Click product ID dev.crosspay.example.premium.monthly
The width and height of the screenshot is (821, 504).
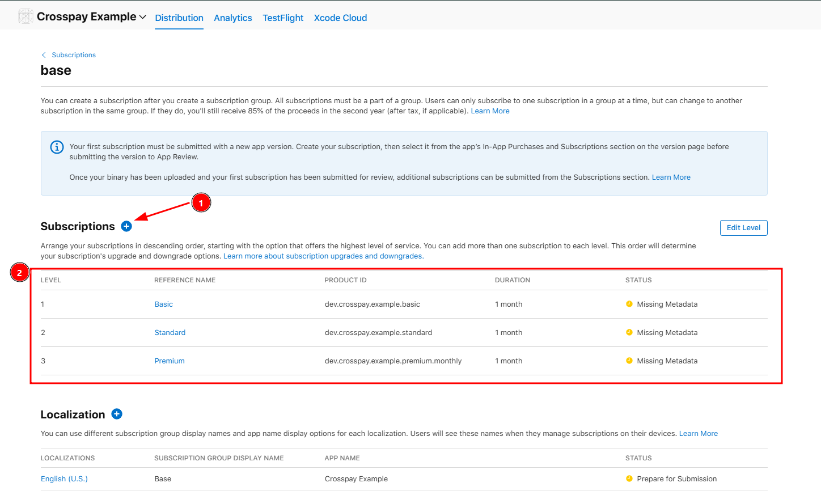393,361
